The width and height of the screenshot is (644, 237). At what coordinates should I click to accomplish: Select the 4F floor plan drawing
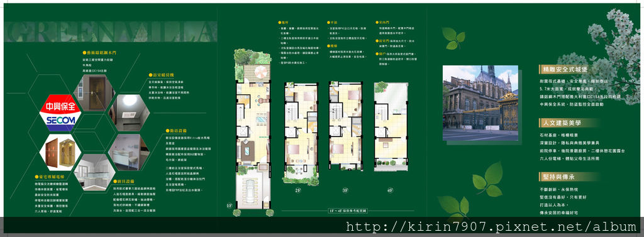(x=391, y=126)
